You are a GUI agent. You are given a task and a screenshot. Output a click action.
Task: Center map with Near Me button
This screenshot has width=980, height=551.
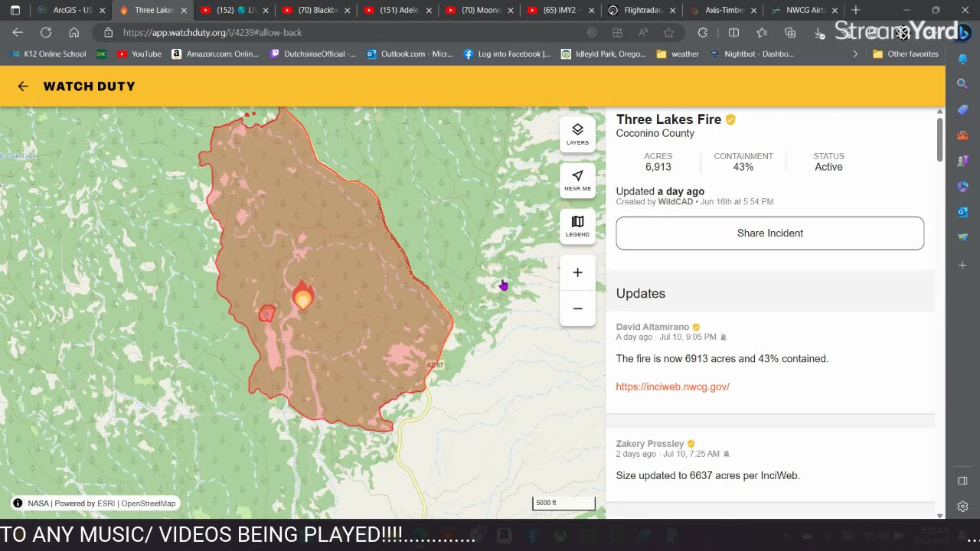coord(577,181)
